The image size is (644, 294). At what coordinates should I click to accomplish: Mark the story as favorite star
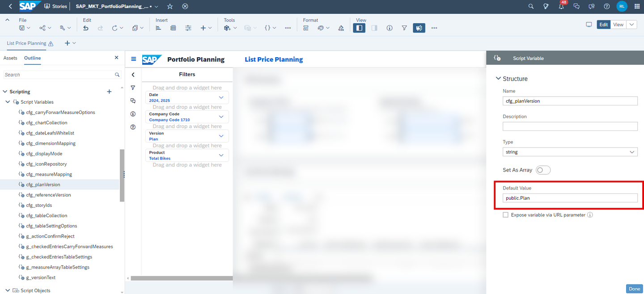tap(170, 6)
